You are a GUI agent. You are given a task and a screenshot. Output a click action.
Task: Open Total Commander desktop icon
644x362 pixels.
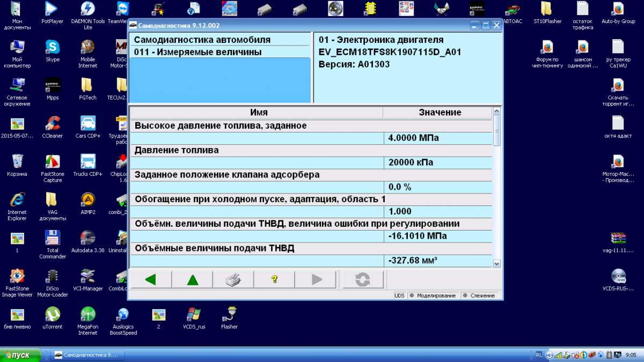click(53, 241)
